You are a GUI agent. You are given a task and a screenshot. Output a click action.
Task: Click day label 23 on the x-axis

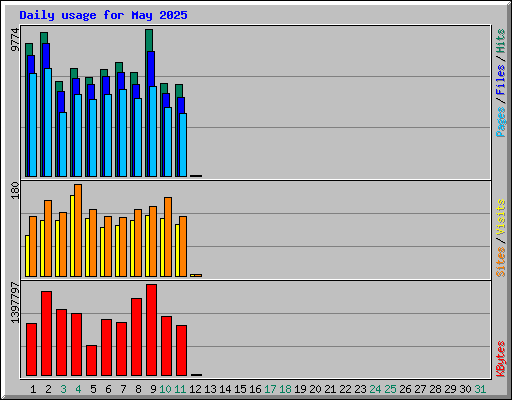360,389
